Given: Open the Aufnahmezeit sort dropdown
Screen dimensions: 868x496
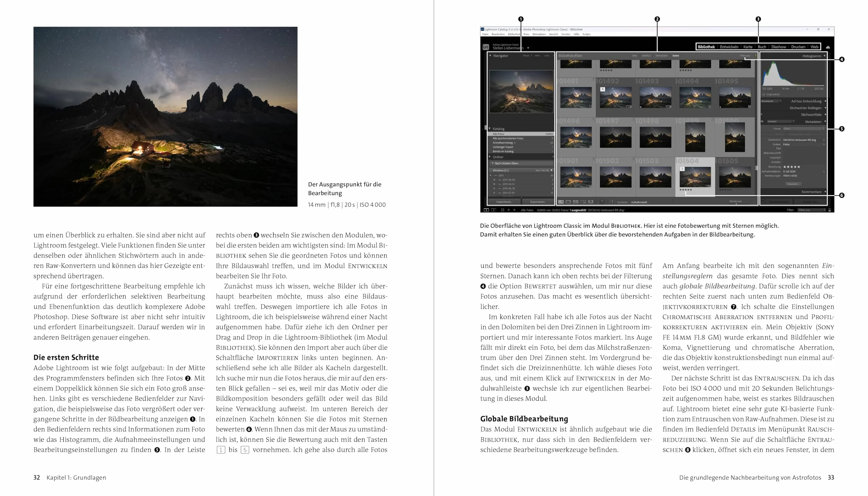Looking at the screenshot, I should point(639,202).
